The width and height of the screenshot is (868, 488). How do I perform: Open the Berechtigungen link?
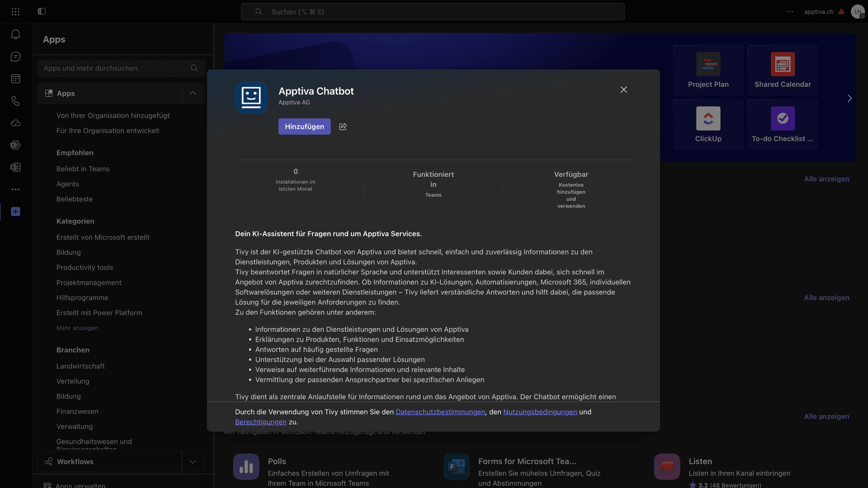(261, 422)
